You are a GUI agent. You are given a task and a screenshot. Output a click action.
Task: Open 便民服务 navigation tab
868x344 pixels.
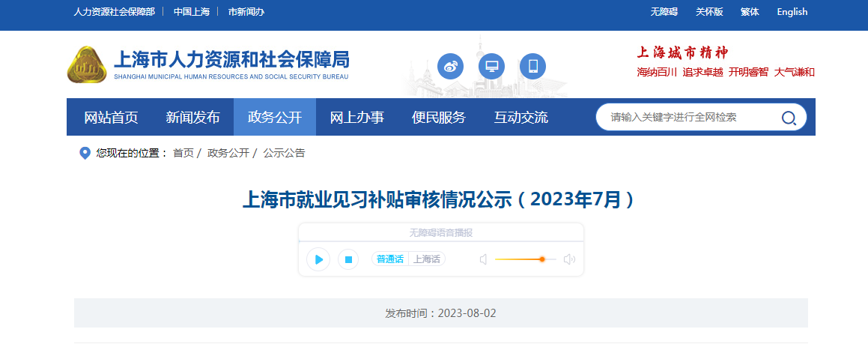tap(439, 118)
